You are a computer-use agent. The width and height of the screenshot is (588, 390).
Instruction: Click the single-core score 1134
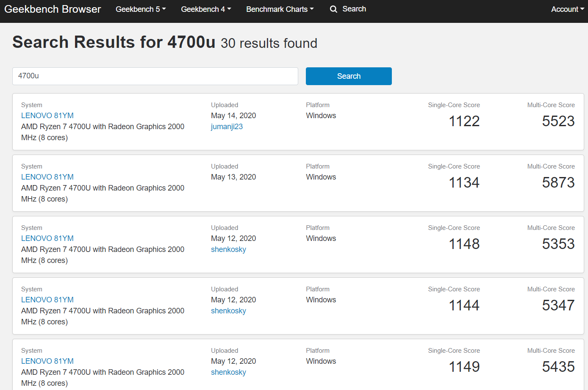[464, 183]
